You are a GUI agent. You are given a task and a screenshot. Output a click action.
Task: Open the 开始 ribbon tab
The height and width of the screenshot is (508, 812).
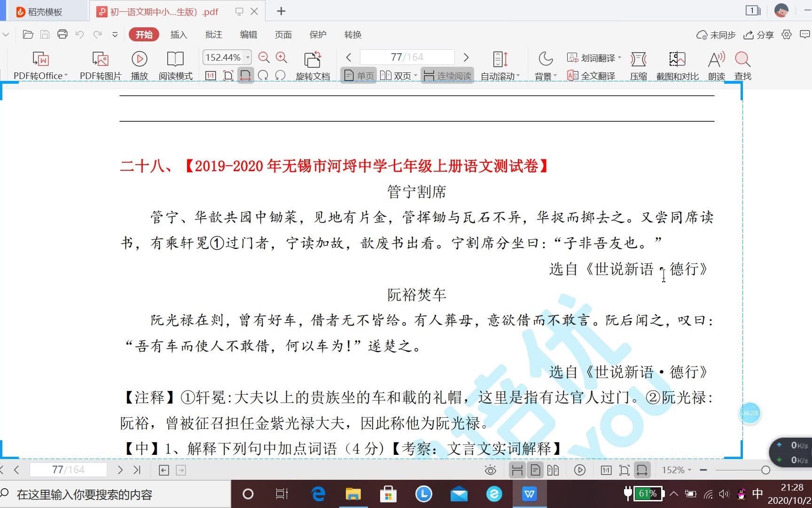pos(144,34)
